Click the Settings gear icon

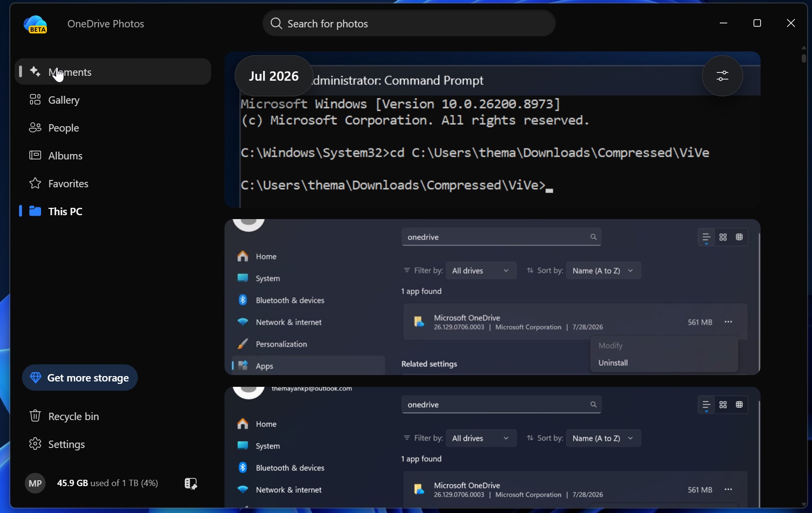[x=35, y=444]
